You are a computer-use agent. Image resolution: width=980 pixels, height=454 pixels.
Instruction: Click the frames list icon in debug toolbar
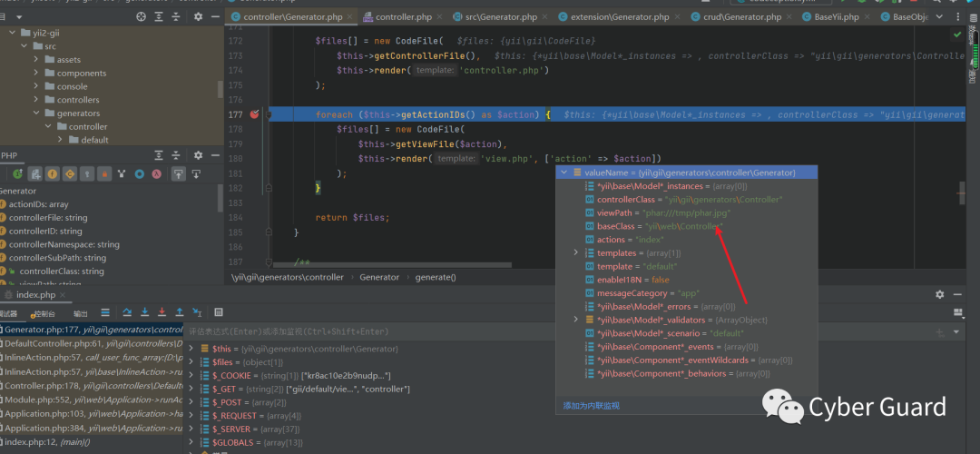[105, 312]
